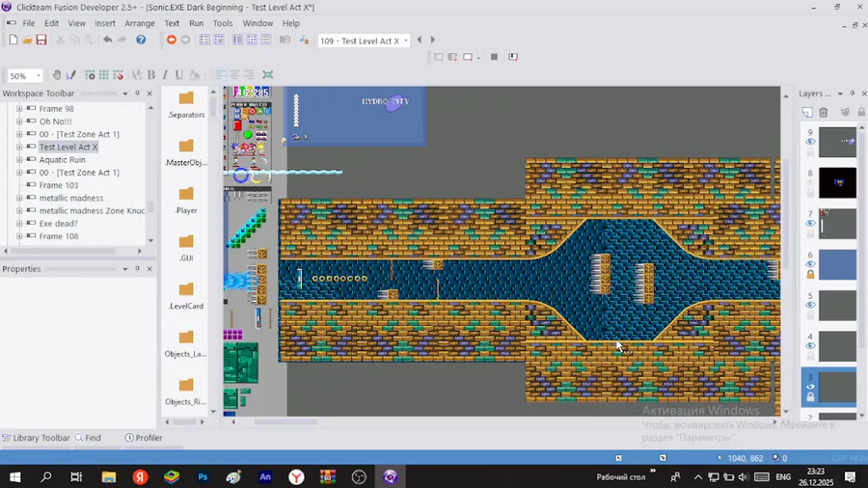Open the .GUI object folder
Screen dimensions: 868x488
pyautogui.click(x=186, y=247)
